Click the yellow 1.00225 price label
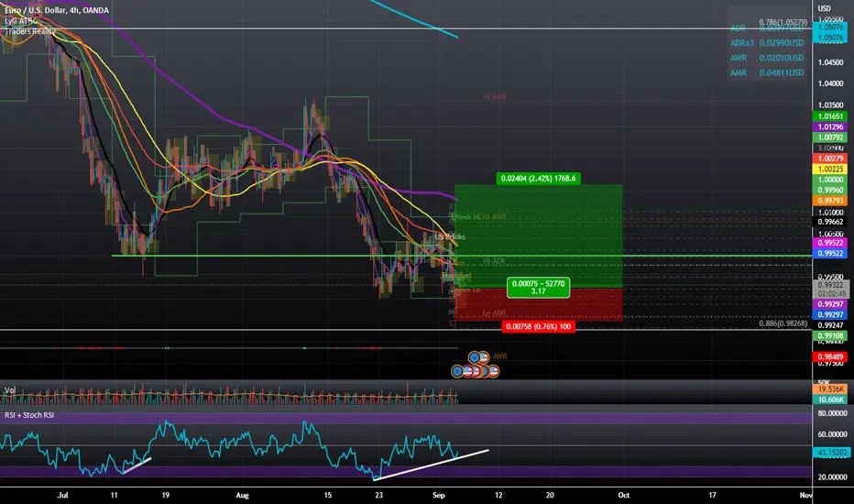The image size is (854, 504). 829,169
